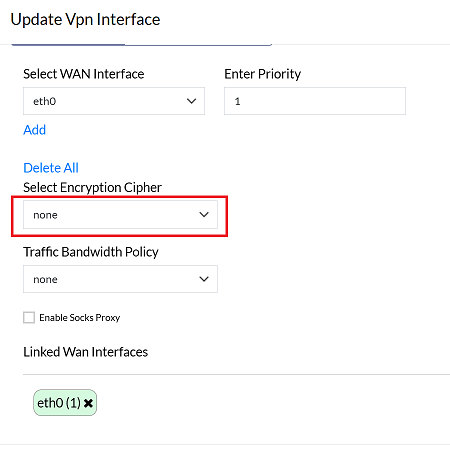This screenshot has width=450, height=451.
Task: Click the Traffic Bandwidth Policy label
Action: pyautogui.click(x=91, y=252)
